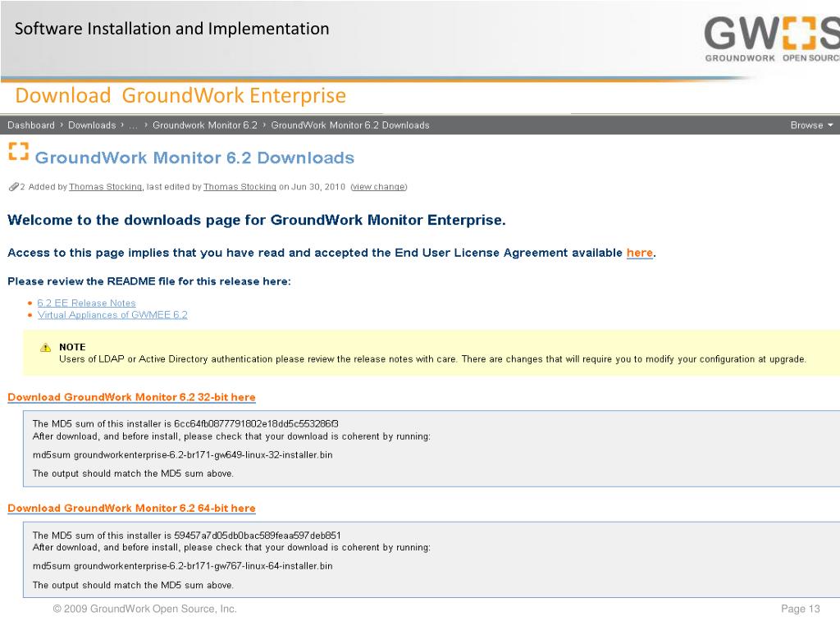
Task: Click the NOTE heading in yellow box
Action: click(72, 347)
